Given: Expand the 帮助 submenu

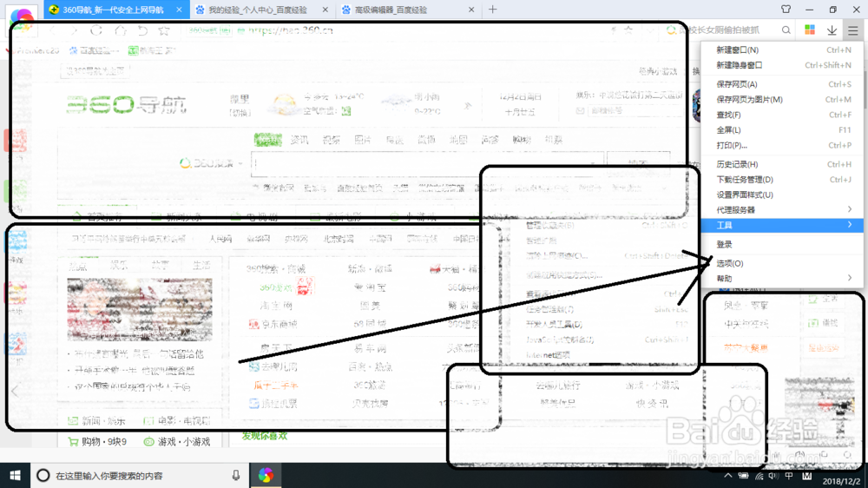Looking at the screenshot, I should tap(782, 278).
